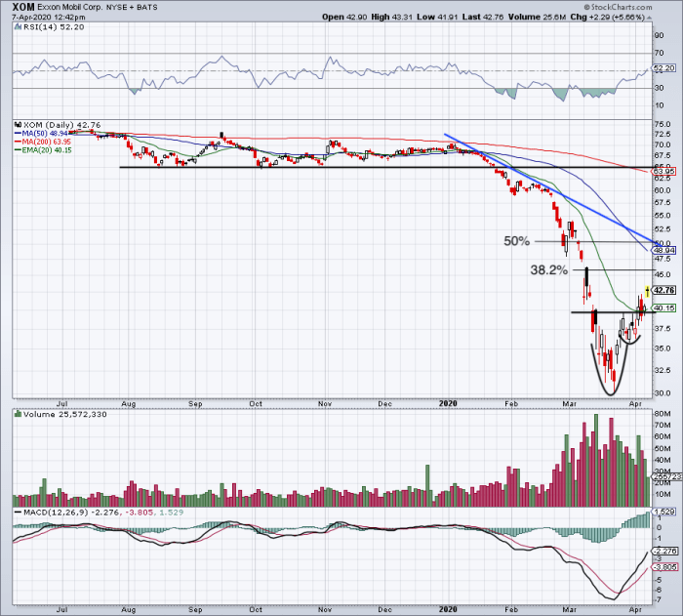Image resolution: width=683 pixels, height=616 pixels.
Task: Click the Jul label under price chart
Action: pyautogui.click(x=61, y=403)
